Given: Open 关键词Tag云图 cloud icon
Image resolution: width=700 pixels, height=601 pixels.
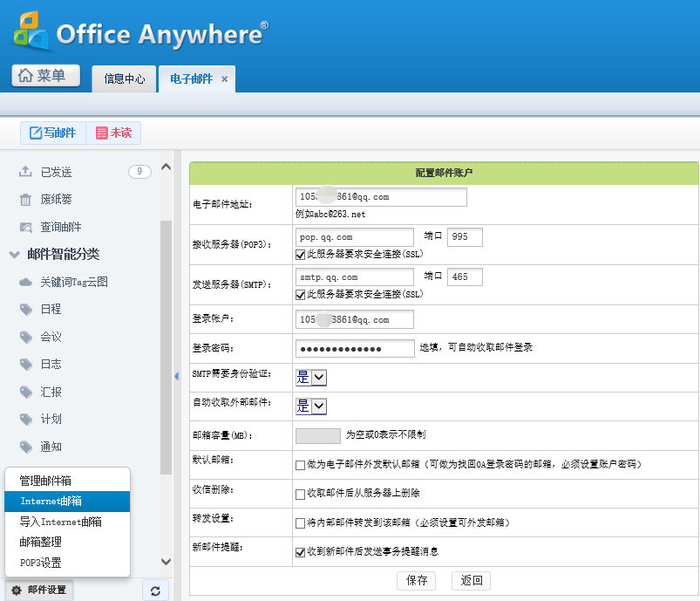Looking at the screenshot, I should [26, 282].
